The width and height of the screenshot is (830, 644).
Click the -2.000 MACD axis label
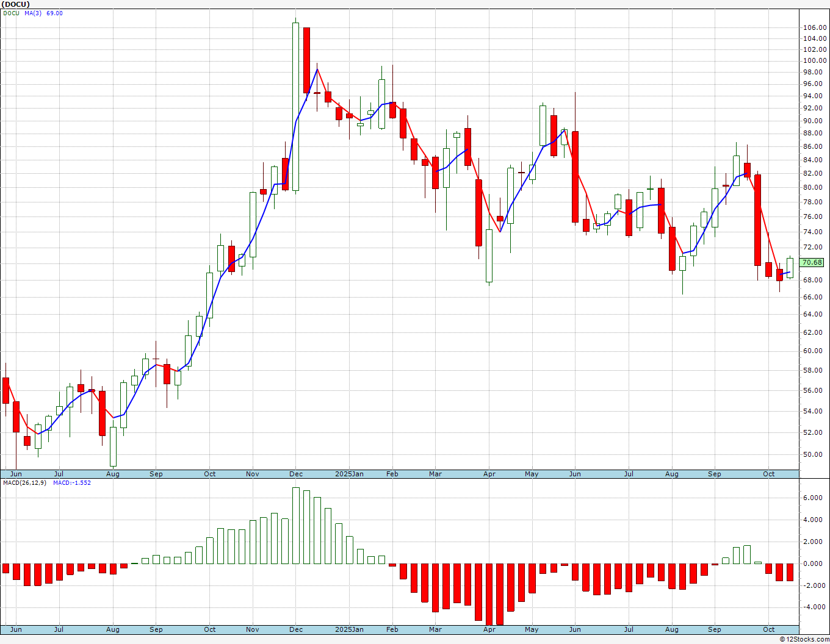click(814, 585)
